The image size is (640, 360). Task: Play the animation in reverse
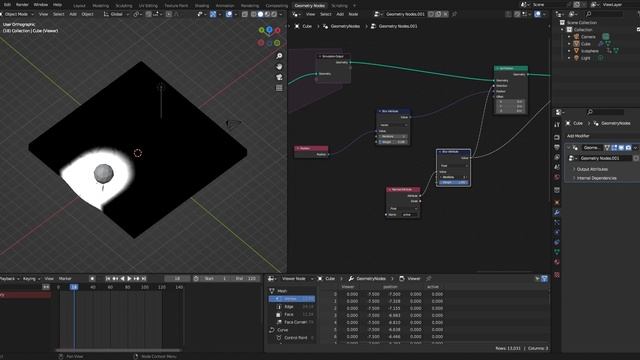coord(122,278)
